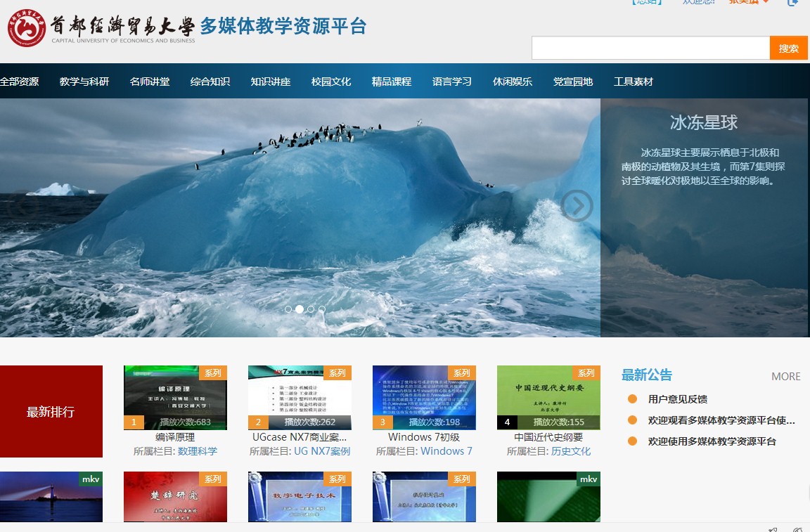The image size is (810, 532).
Task: Open the Windows 7初级 video thumbnail
Action: (x=424, y=397)
